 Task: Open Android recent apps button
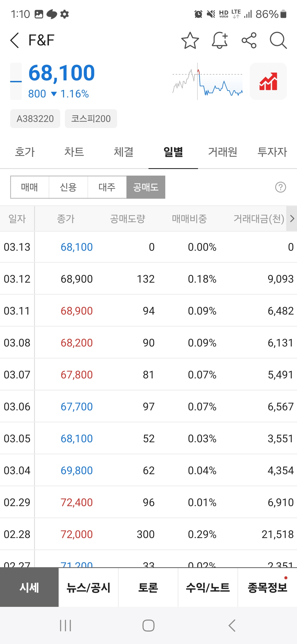(x=65, y=626)
